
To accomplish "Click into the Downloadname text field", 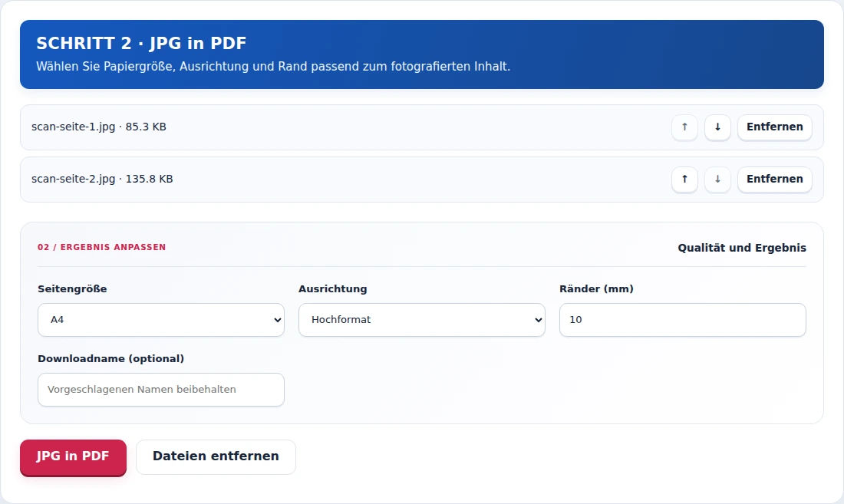I will click(161, 390).
